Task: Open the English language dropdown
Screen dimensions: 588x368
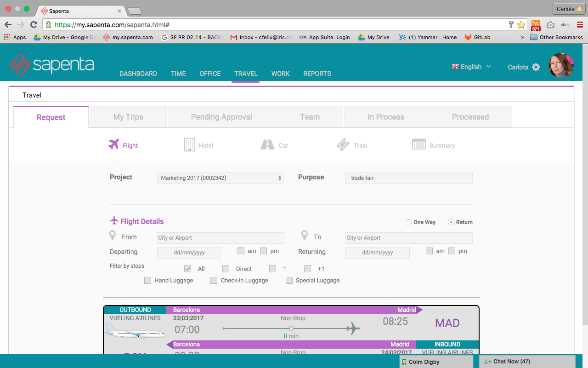Action: (471, 67)
